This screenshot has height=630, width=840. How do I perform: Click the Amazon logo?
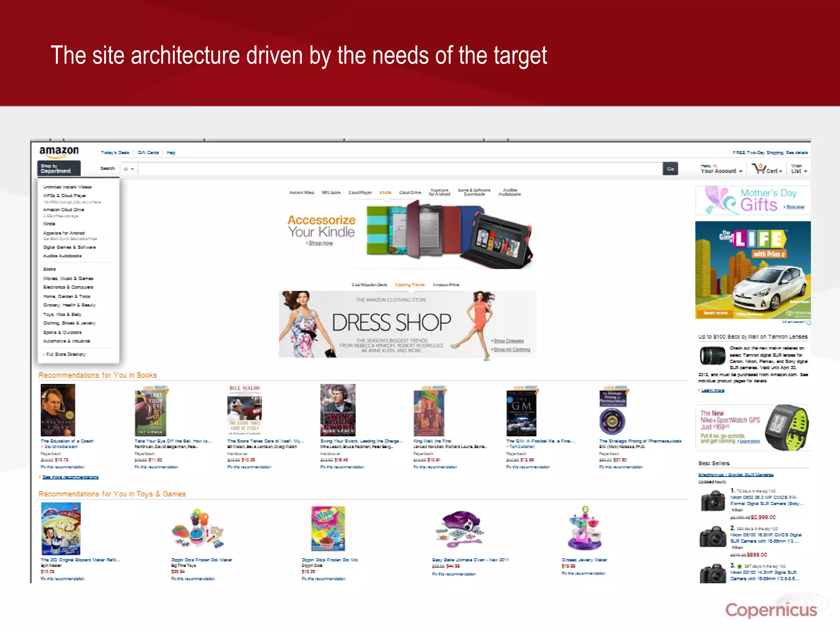pyautogui.click(x=59, y=152)
